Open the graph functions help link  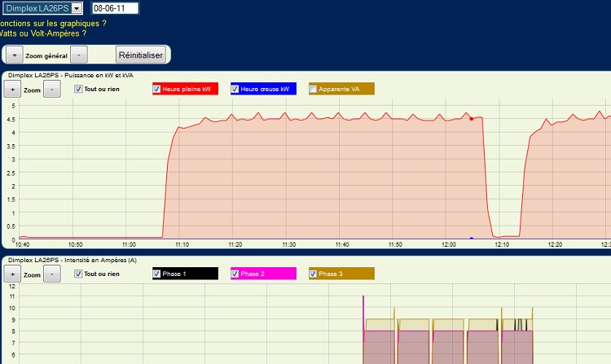[53, 24]
